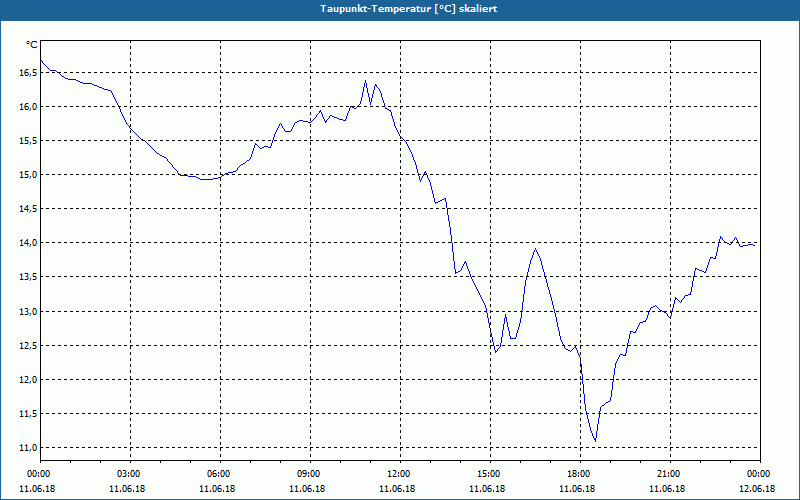Select the "21:00" x-axis time label

click(x=670, y=474)
